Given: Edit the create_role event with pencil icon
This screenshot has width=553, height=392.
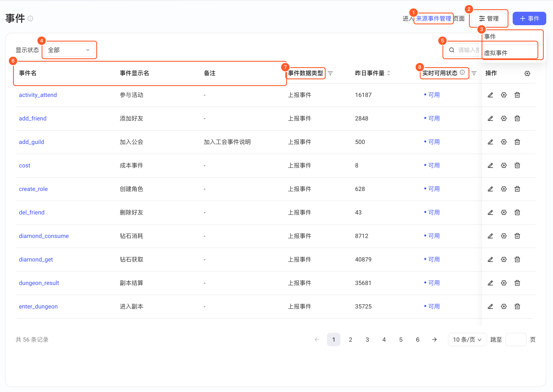Looking at the screenshot, I should [490, 189].
